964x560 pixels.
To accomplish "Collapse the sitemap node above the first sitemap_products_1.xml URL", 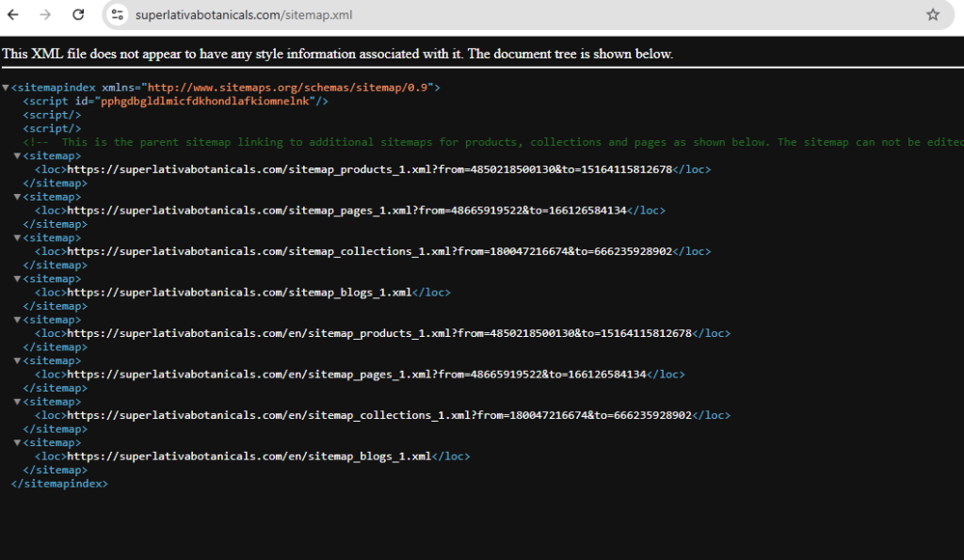I will 18,156.
